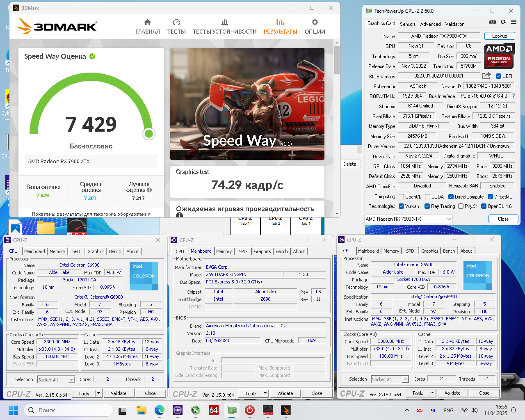Open AIDA64 from the taskbar icon

pyautogui.click(x=214, y=410)
